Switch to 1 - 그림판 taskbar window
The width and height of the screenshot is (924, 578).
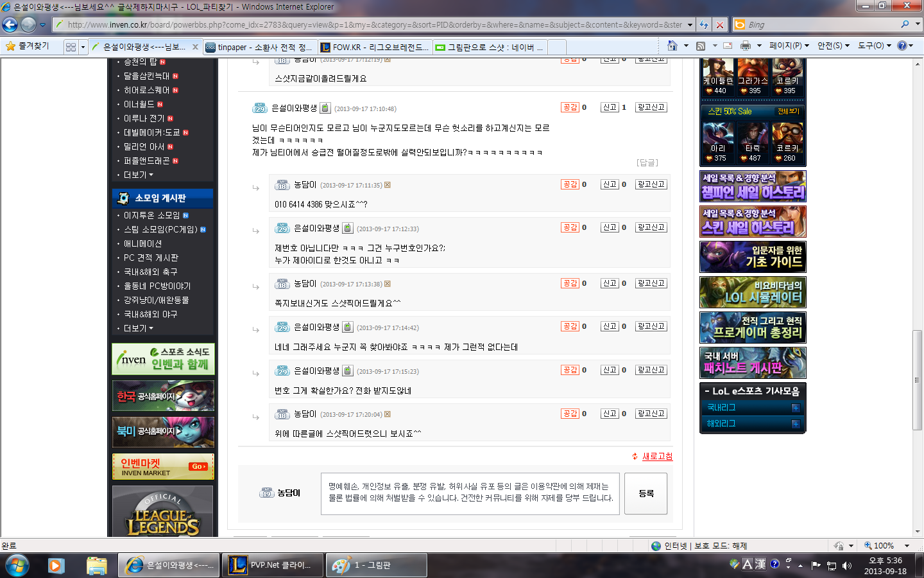point(376,565)
